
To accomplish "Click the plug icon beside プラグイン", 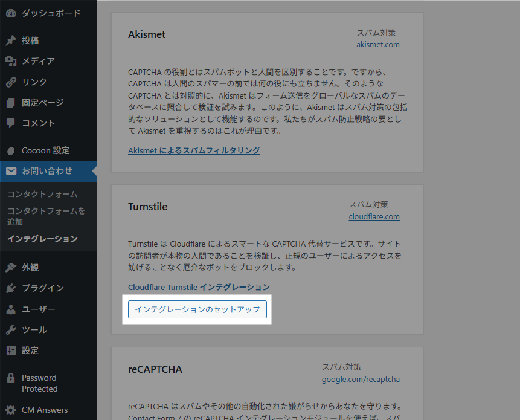I will (x=11, y=288).
